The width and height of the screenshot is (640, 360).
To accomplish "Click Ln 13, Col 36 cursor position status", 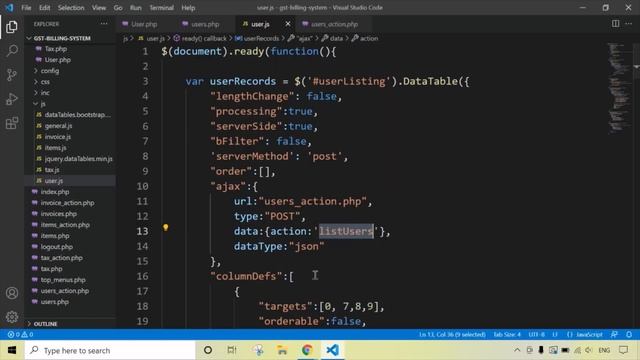I will (x=452, y=334).
